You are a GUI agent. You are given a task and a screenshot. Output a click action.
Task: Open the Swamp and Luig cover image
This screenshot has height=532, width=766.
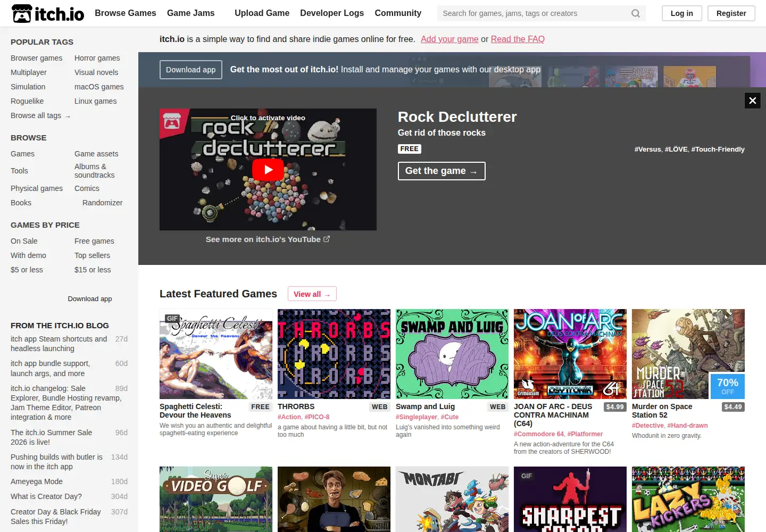[x=452, y=354]
